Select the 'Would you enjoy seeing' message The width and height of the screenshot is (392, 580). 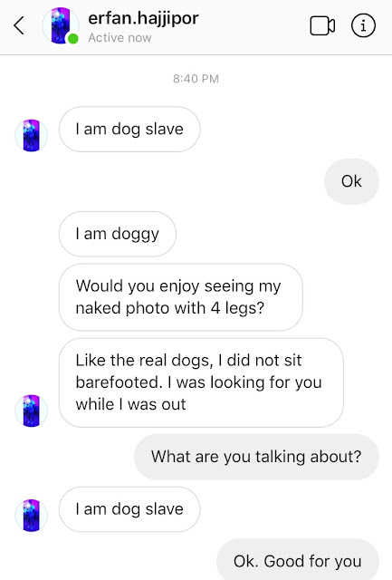181,297
